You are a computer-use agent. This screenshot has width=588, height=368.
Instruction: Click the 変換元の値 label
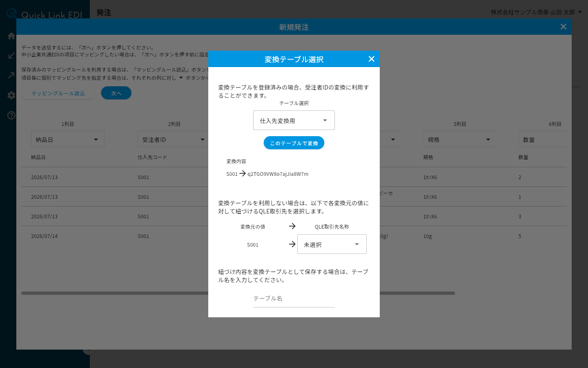tap(253, 227)
